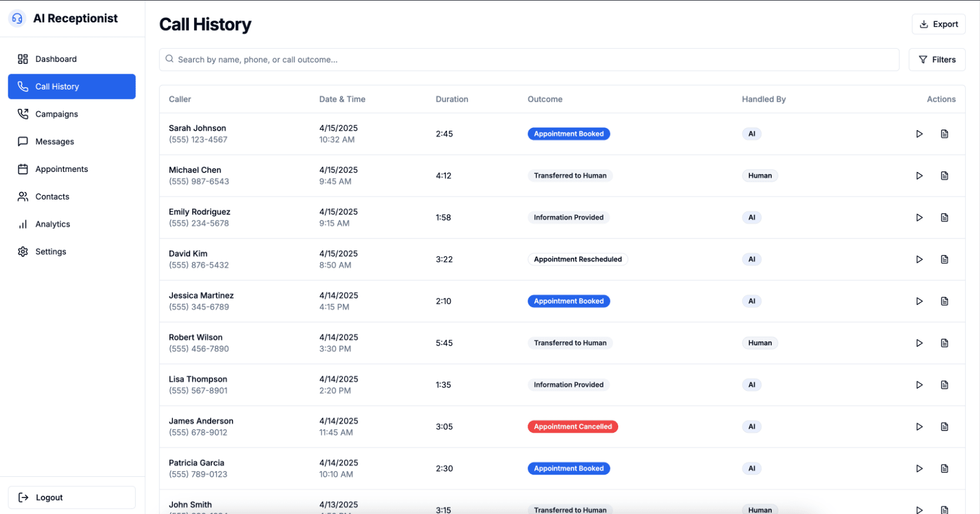Click the Logout button
The image size is (980, 514).
point(72,498)
